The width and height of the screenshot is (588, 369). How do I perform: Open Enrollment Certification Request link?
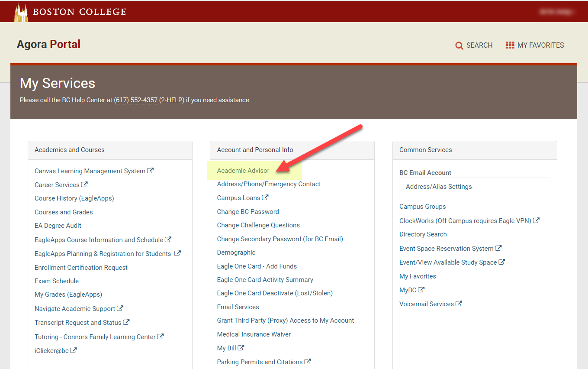point(81,268)
